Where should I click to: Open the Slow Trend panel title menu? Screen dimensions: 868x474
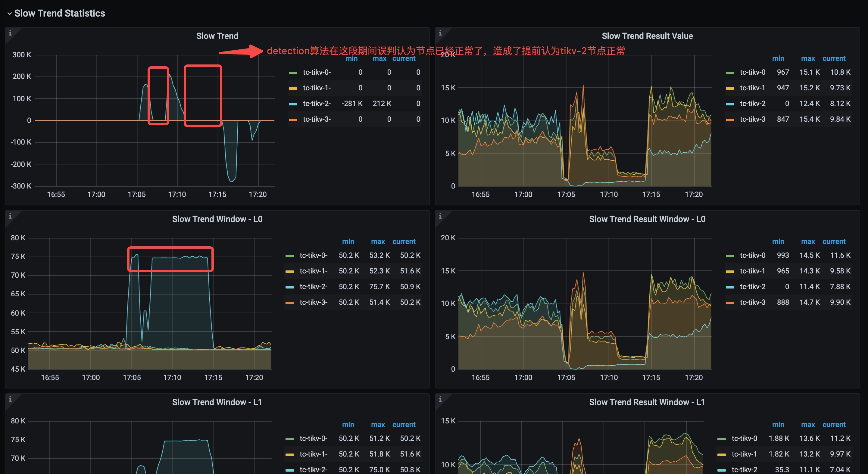(x=217, y=36)
